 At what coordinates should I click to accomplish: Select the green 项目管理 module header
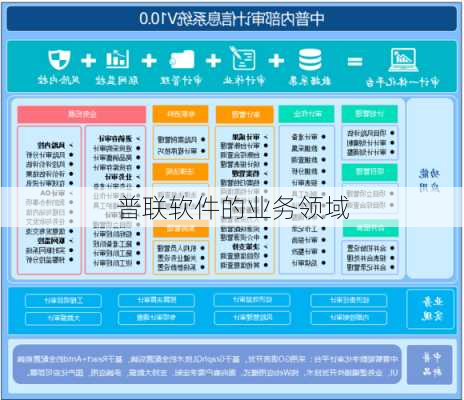click(370, 172)
